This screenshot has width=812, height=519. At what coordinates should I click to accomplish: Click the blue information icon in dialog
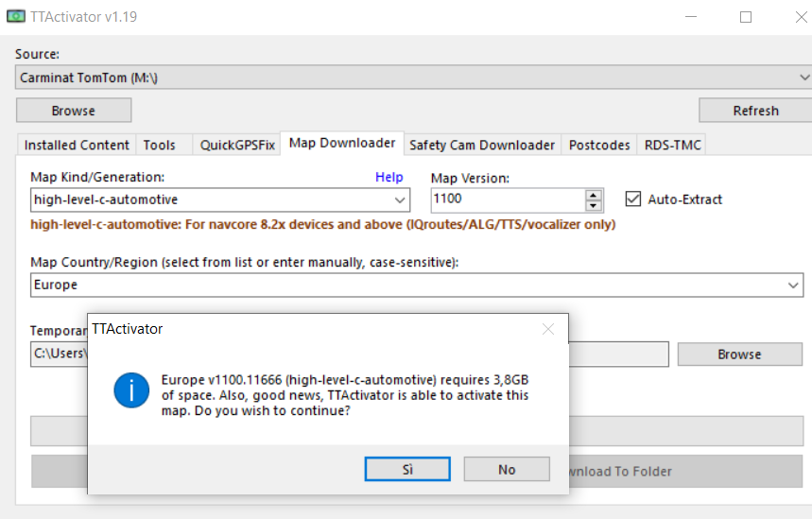click(131, 390)
